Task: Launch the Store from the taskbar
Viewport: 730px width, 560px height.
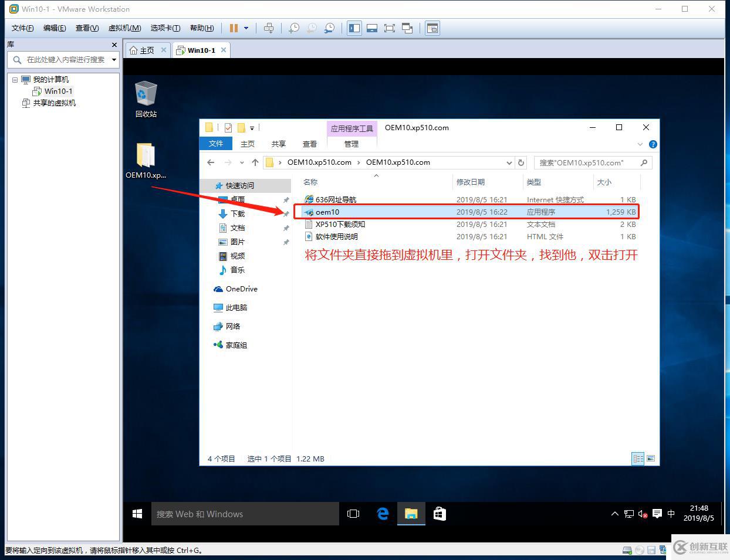Action: click(x=440, y=514)
